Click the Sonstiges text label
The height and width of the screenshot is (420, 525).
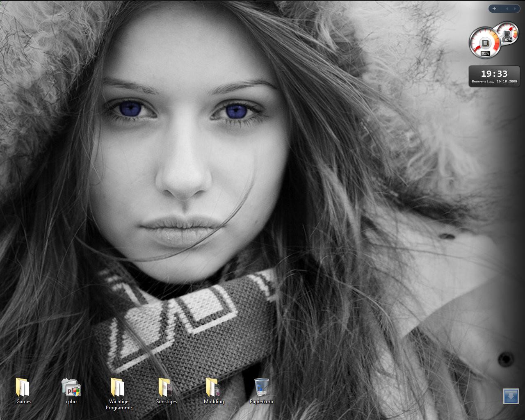[x=166, y=402]
